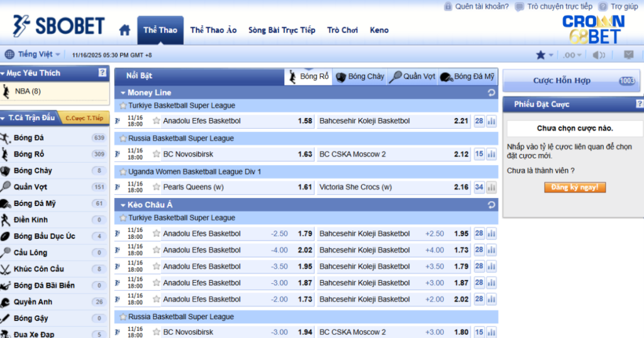Image resolution: width=644 pixels, height=338 pixels.
Task: Open statistics chart for Anadolu Efes Money Line
Action: [491, 121]
